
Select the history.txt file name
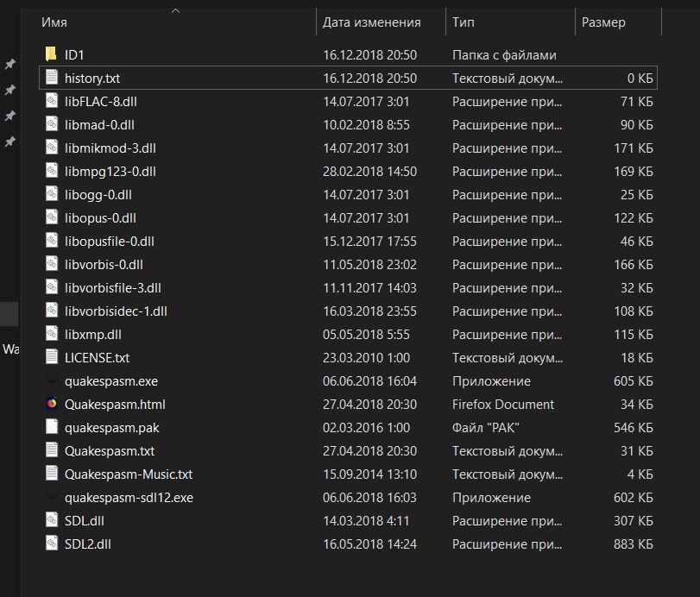(92, 79)
